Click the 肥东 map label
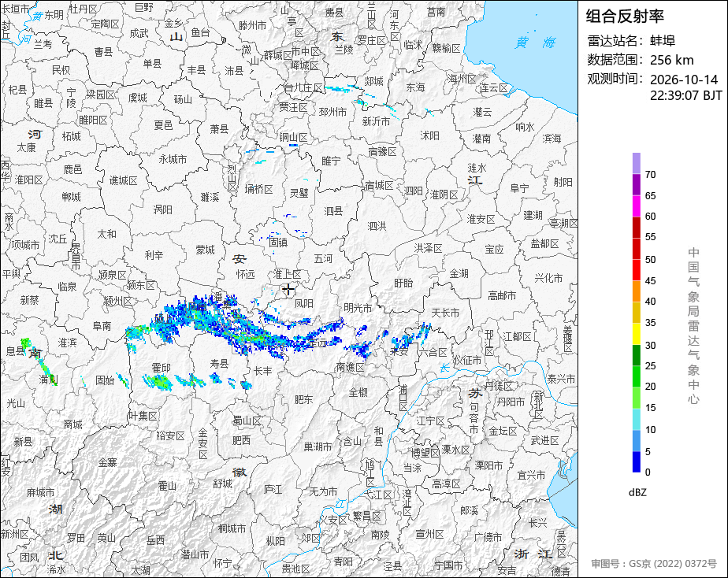728x578 pixels. coord(303,399)
